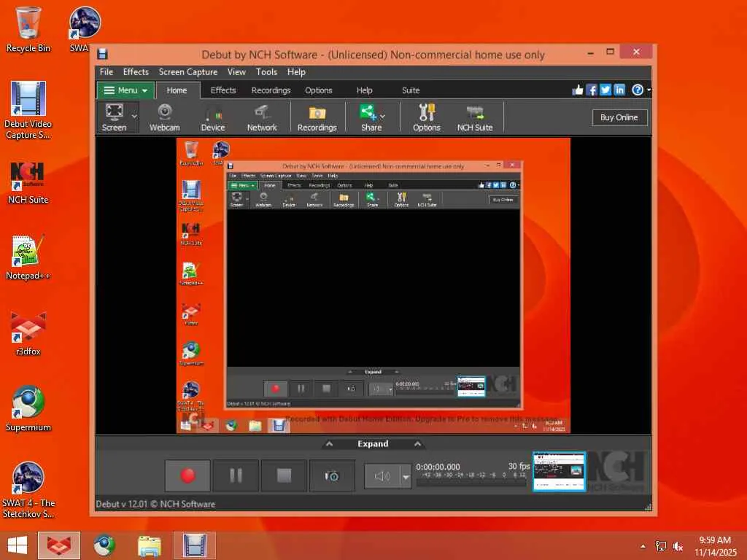The image size is (747, 560).
Task: Switch to the Help ribbon tab
Action: [364, 90]
